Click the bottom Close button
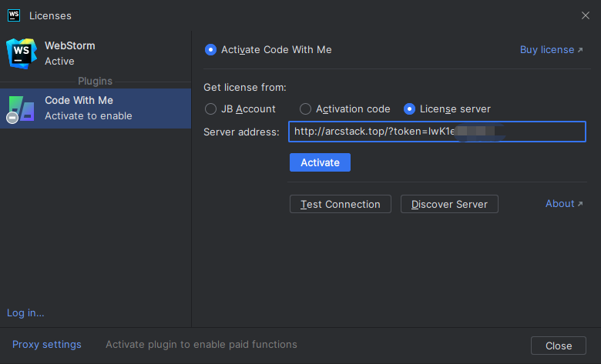 point(558,346)
